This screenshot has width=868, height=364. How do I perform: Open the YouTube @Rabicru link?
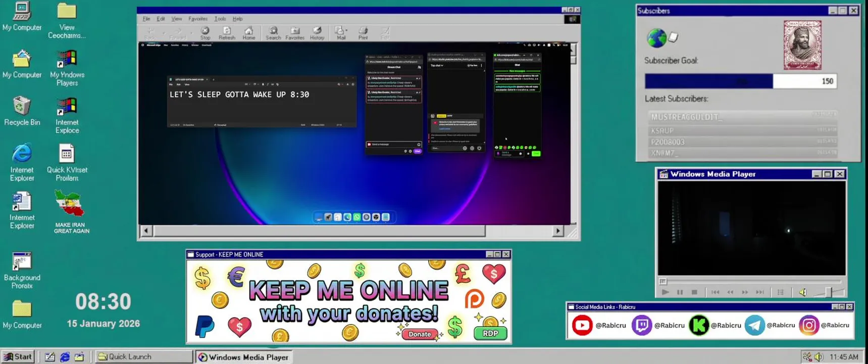[599, 326]
